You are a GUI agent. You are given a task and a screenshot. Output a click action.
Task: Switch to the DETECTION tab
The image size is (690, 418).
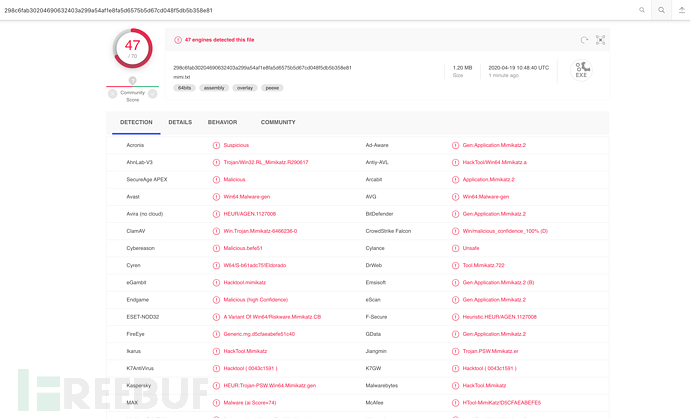pos(136,122)
